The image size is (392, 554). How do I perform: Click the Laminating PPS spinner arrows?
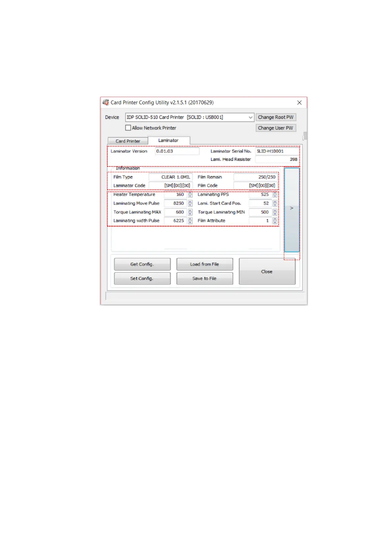[x=275, y=195]
